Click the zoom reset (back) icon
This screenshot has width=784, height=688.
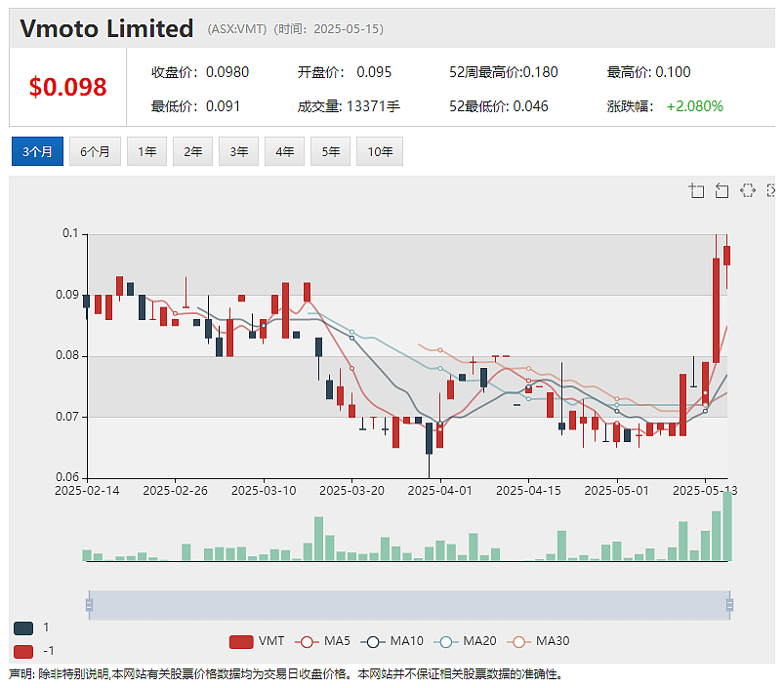point(722,190)
